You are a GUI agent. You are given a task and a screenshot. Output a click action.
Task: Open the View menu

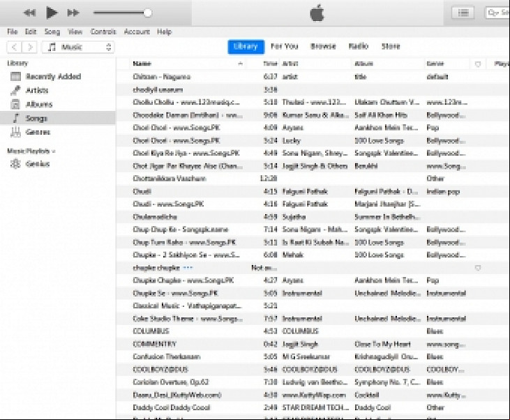75,31
